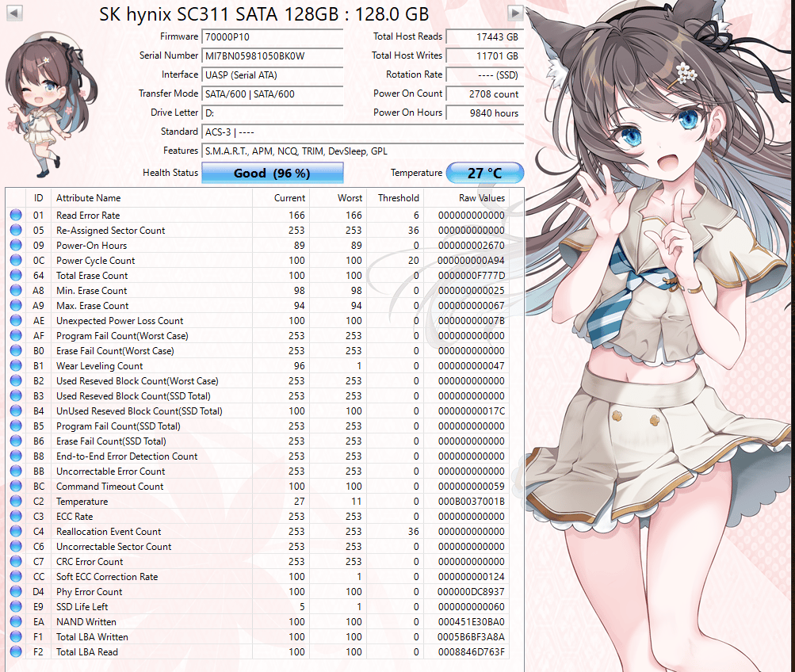Click the Threshold column header
795x672 pixels.
395,197
